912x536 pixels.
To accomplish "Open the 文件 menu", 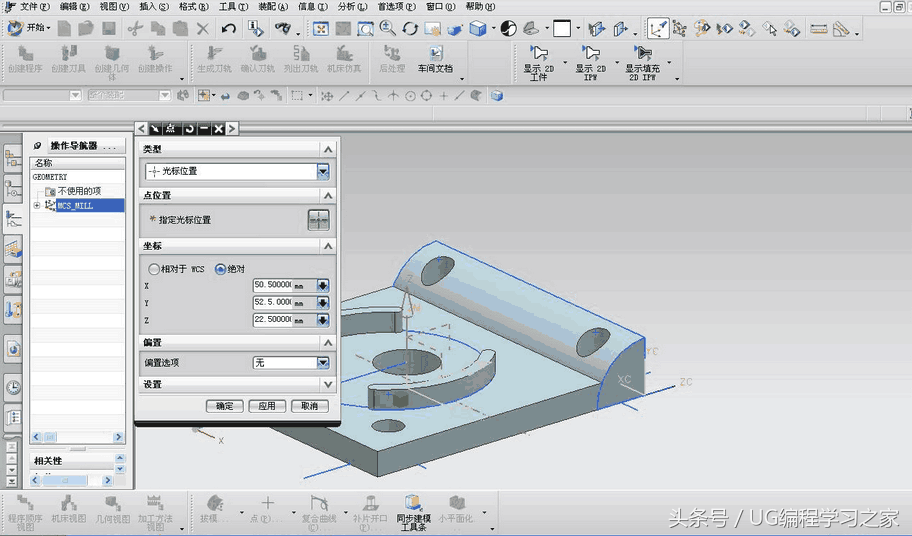I will click(x=34, y=6).
